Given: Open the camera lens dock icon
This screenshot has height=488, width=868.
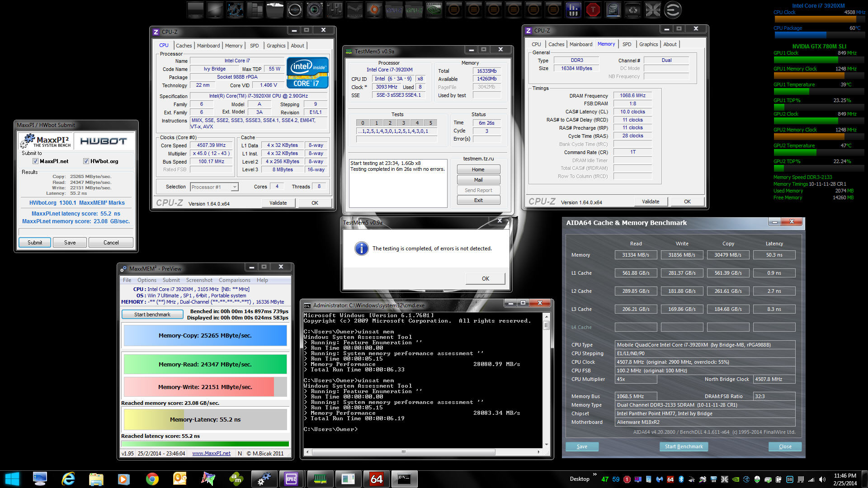Looking at the screenshot, I should [x=314, y=10].
